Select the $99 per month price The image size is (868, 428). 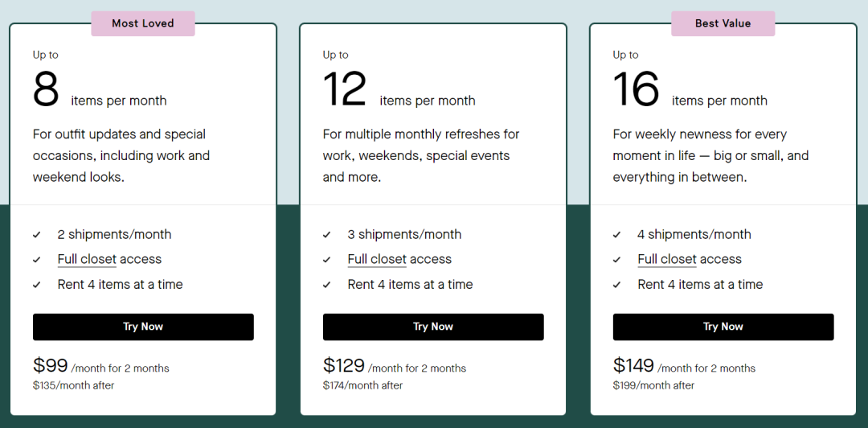[51, 365]
